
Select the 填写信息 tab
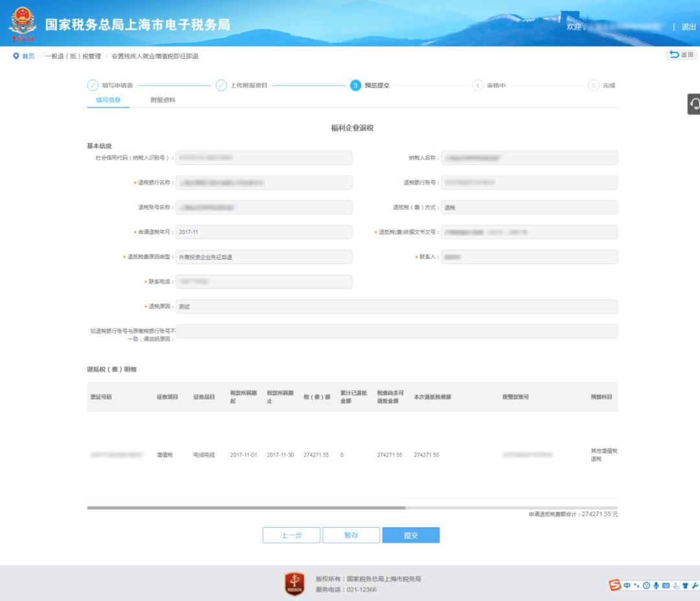(x=108, y=100)
